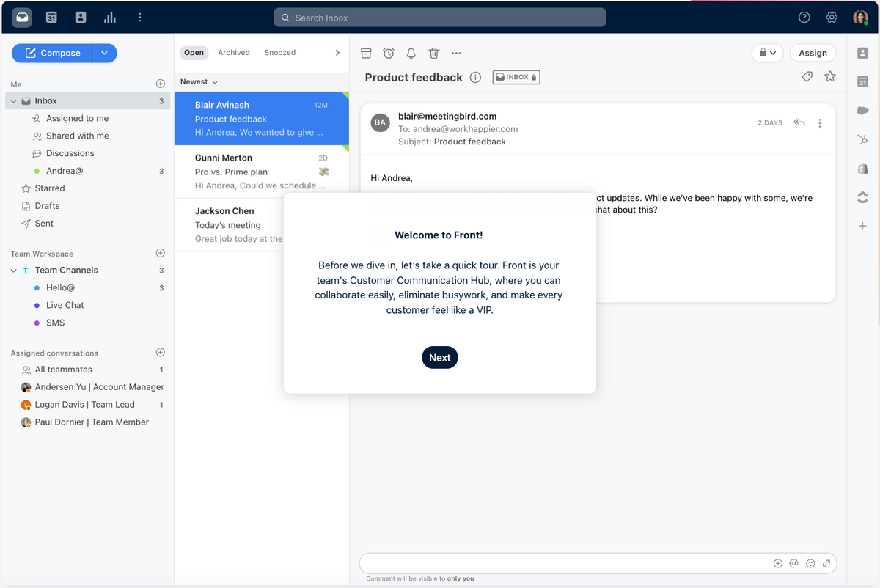Open the Contacts icon in top navigation
Image resolution: width=880 pixels, height=588 pixels.
[81, 18]
